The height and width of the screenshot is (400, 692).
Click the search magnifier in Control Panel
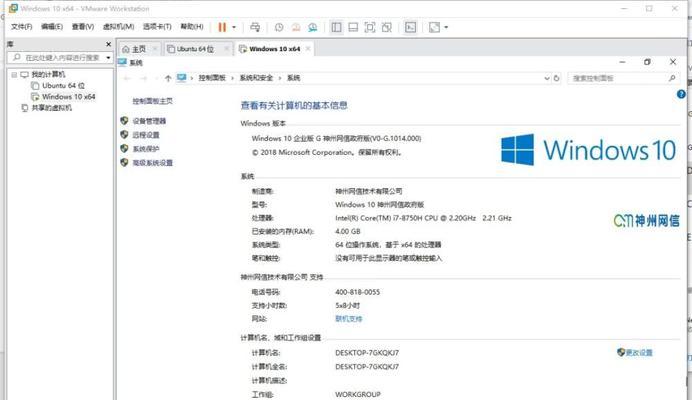click(x=672, y=78)
